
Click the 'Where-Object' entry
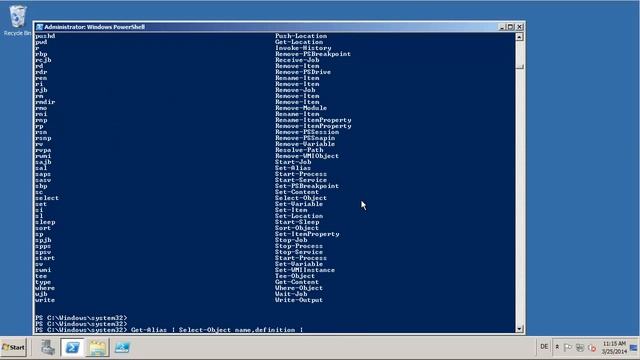[299, 288]
